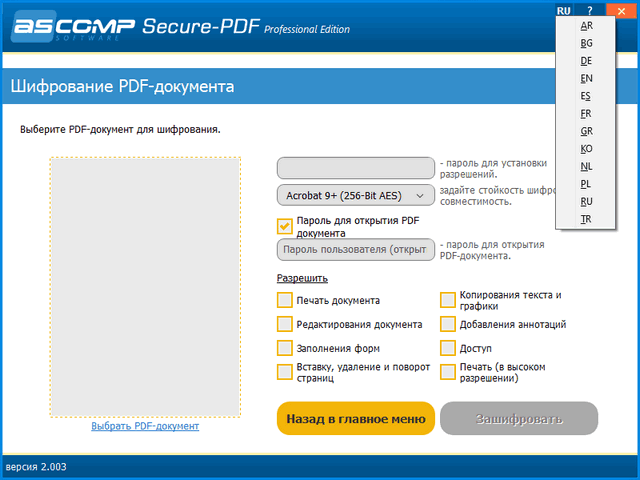The height and width of the screenshot is (480, 640).
Task: Toggle 'Редактирования документа' checkbox
Action: tap(285, 324)
